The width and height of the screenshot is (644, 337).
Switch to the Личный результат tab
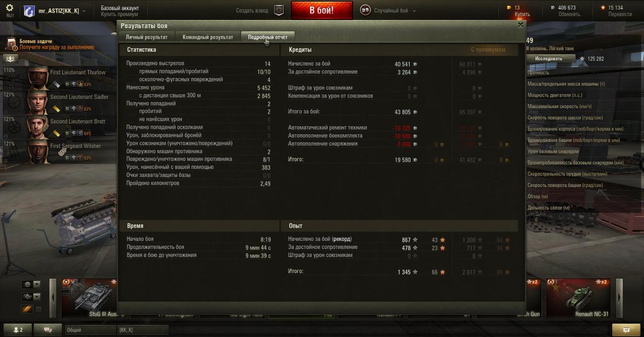tap(146, 37)
